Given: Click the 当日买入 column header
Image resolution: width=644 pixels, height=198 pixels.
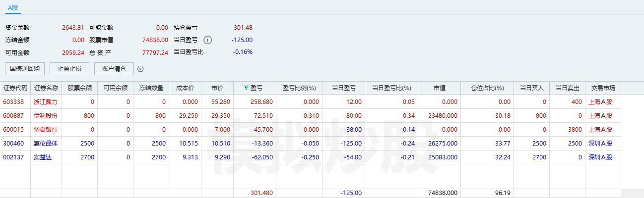Looking at the screenshot, I should click(532, 88).
